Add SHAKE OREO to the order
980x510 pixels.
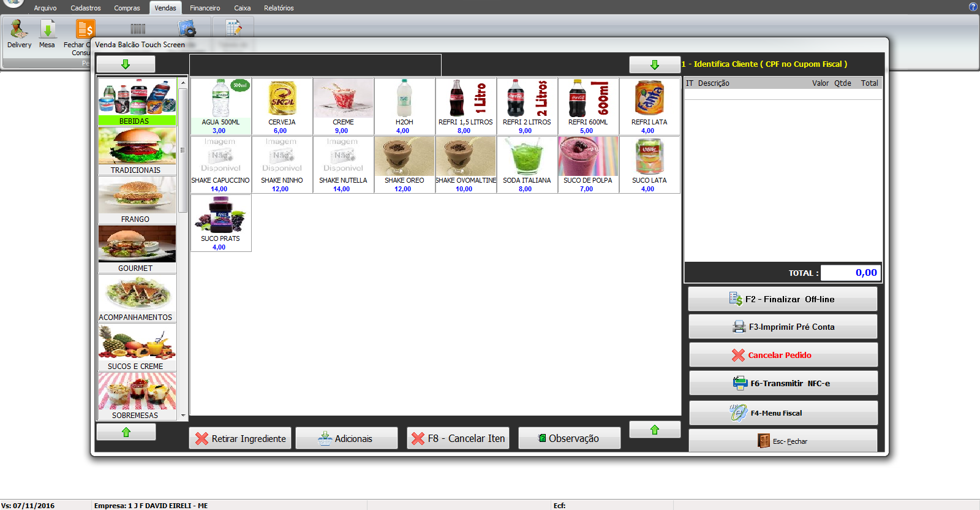tap(404, 164)
